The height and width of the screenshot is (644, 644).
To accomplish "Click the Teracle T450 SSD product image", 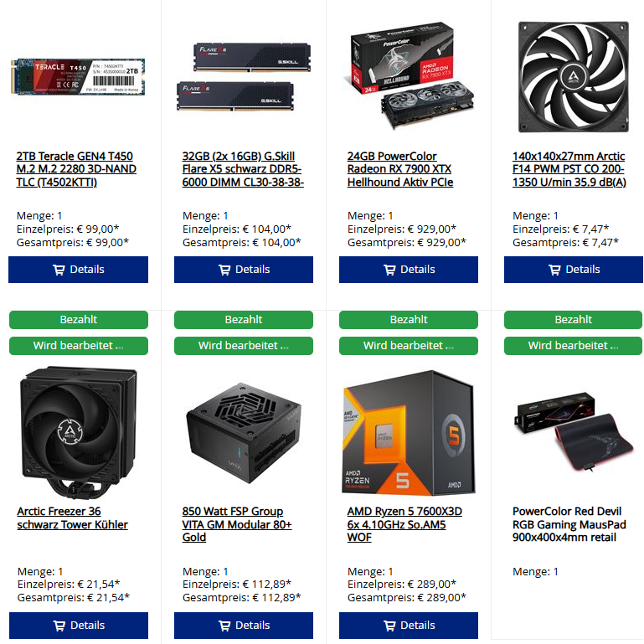I will [78, 77].
